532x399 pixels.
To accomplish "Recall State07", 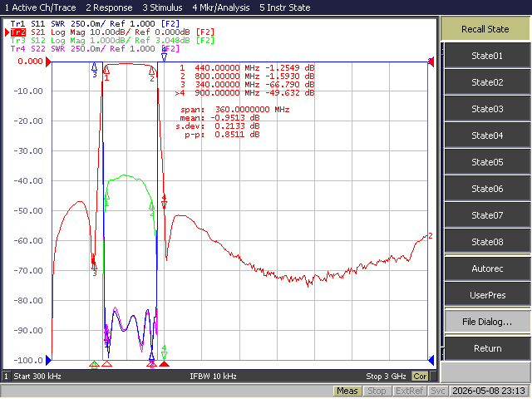I will [487, 215].
